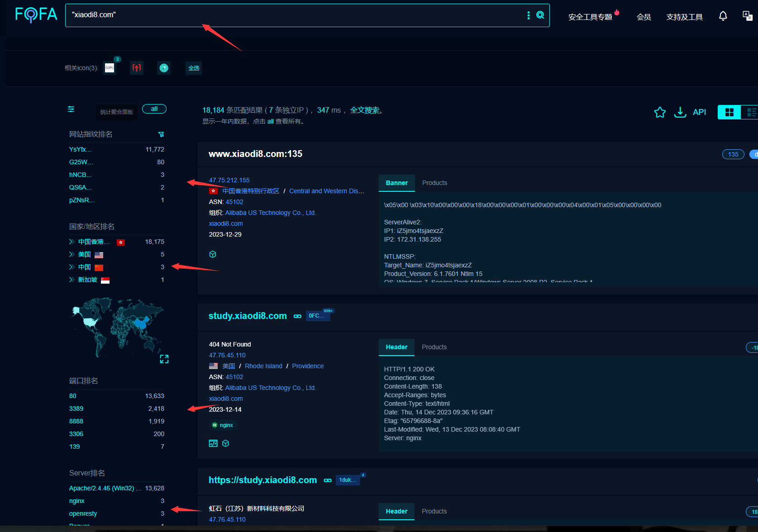Screen dimensions: 758x532
Task: Open the notification bell
Action: point(723,16)
